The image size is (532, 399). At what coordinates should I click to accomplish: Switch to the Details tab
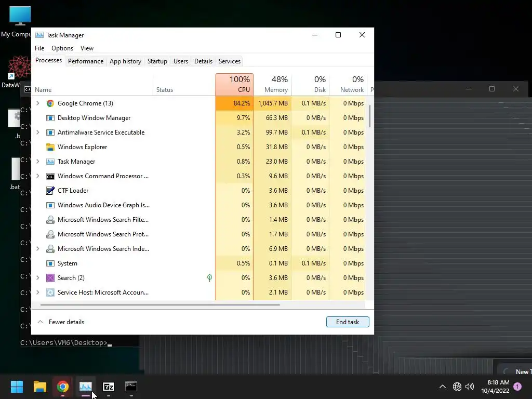(203, 61)
